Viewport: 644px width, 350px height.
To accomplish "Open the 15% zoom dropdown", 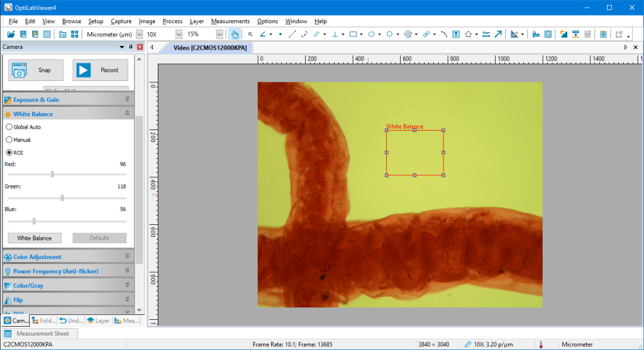I will [219, 34].
